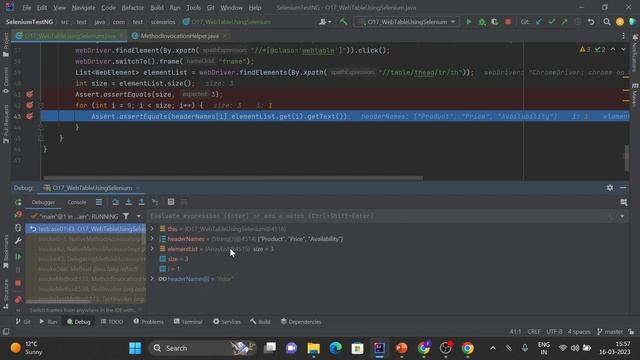This screenshot has height=360, width=640.
Task: Open the run configuration dropdown O17_WebTableUsingSelenium
Action: (407, 22)
